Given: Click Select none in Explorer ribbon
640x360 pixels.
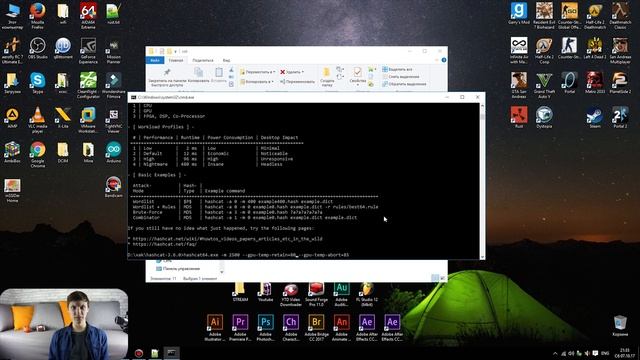Looking at the screenshot, I should click(400, 77).
